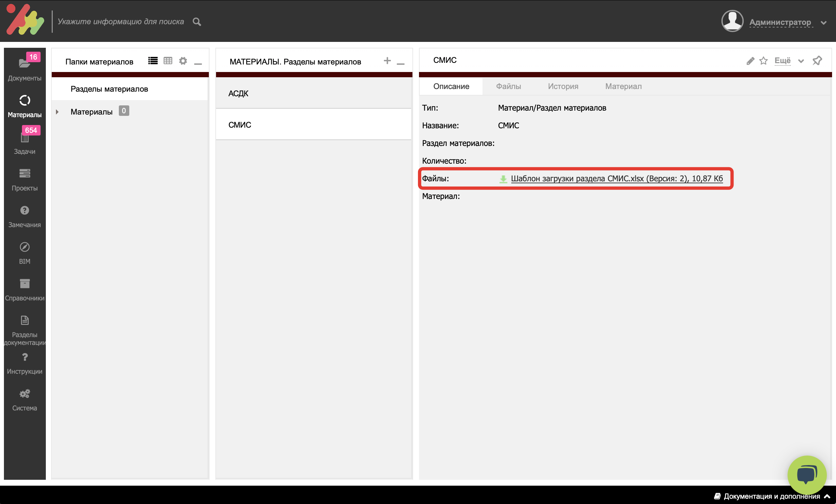Open Материалы section in sidebar
This screenshot has height=504, width=836.
click(25, 106)
